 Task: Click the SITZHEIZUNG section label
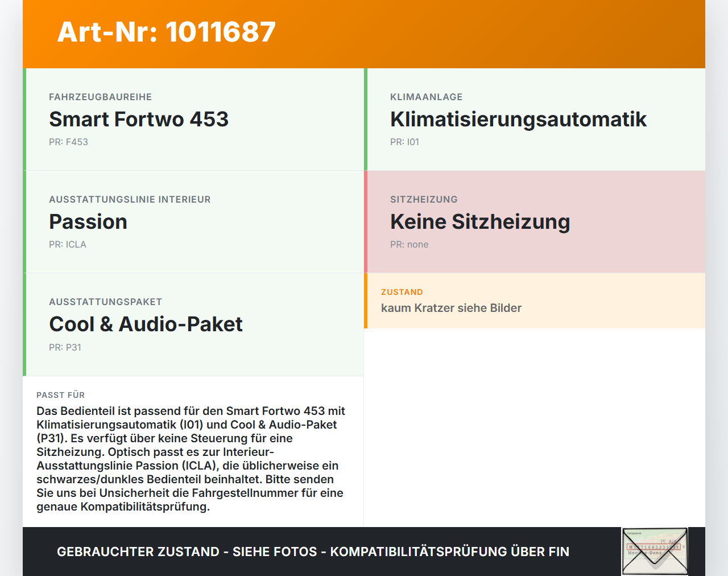[424, 199]
